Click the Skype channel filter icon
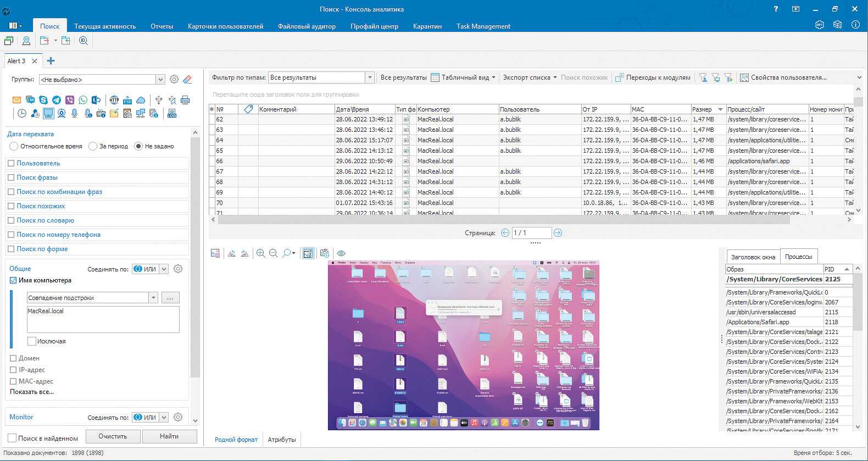This screenshot has height=461, width=868. click(x=43, y=100)
